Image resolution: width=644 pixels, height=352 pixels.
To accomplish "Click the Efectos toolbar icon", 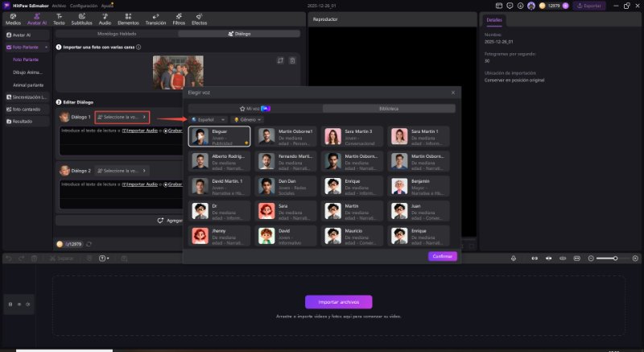I will (x=199, y=20).
